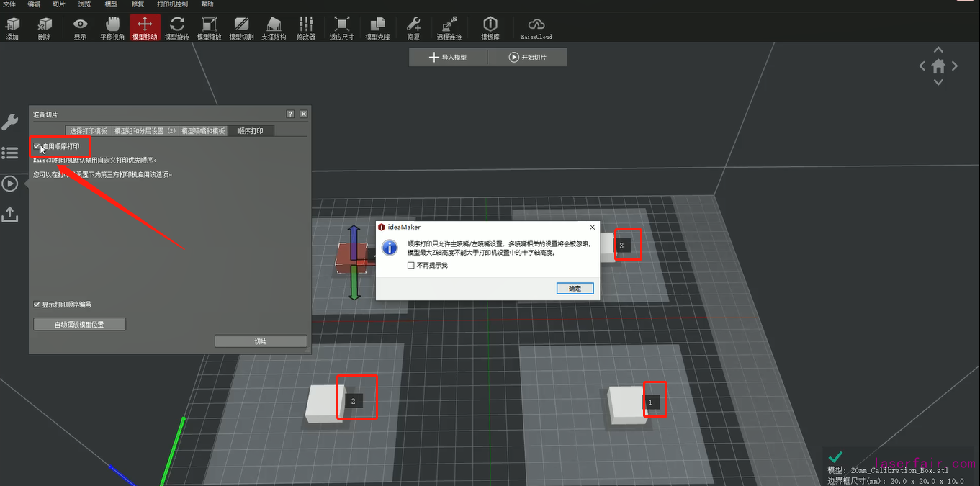Viewport: 980px width, 486px height.
Task: Toggle the 显示打印顺序编号 checkbox
Action: [37, 305]
